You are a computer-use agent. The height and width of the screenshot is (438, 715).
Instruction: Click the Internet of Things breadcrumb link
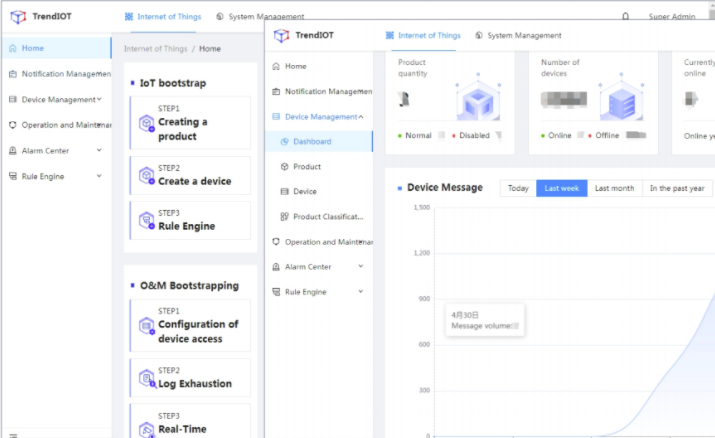(157, 48)
